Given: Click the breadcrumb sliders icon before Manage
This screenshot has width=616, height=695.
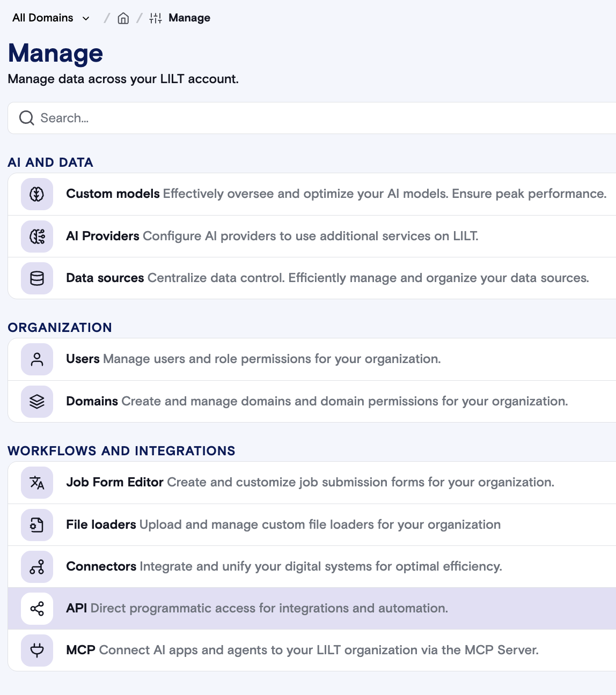Looking at the screenshot, I should click(x=156, y=18).
